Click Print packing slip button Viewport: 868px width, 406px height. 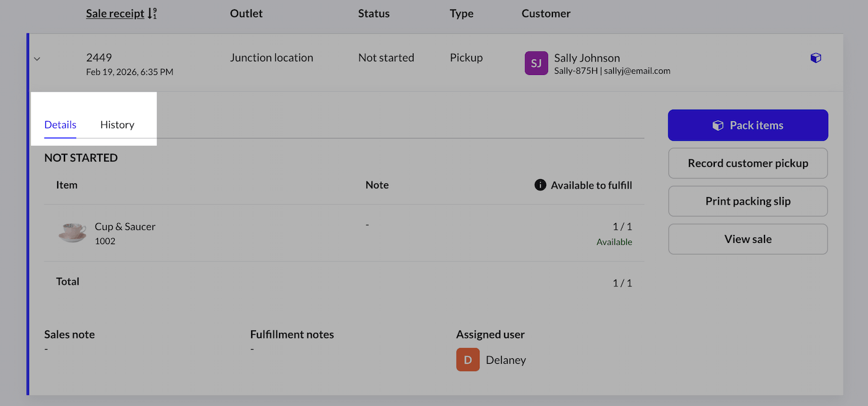(x=748, y=201)
